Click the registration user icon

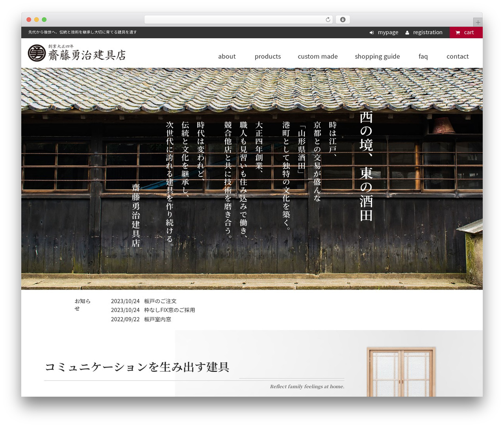coord(407,33)
